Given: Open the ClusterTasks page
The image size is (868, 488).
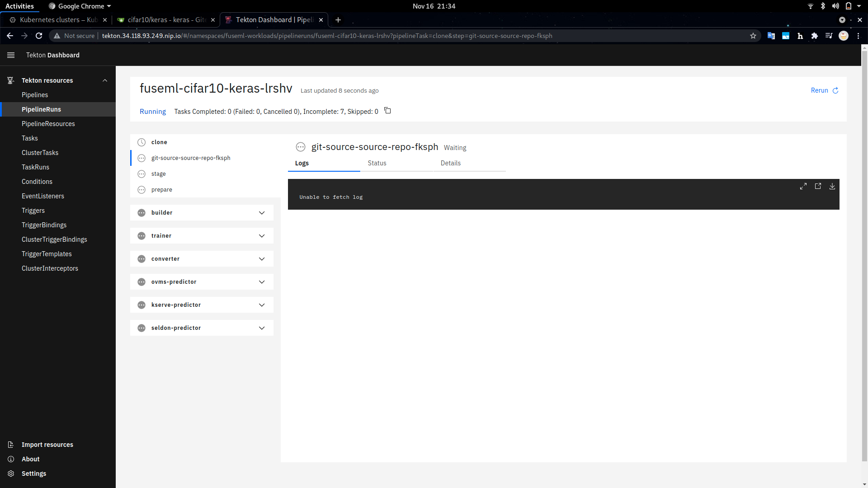Looking at the screenshot, I should tap(40, 152).
